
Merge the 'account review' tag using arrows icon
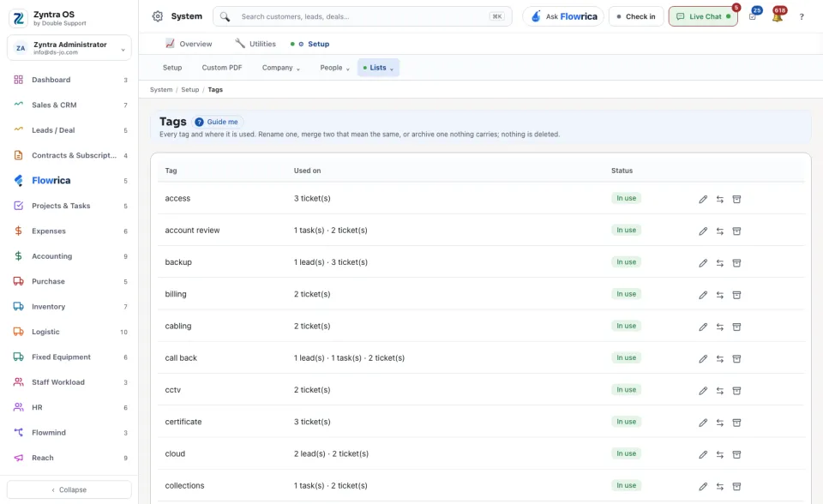[719, 231]
